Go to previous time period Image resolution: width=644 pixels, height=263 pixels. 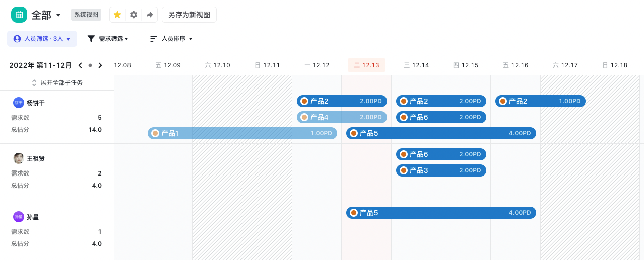[80, 65]
